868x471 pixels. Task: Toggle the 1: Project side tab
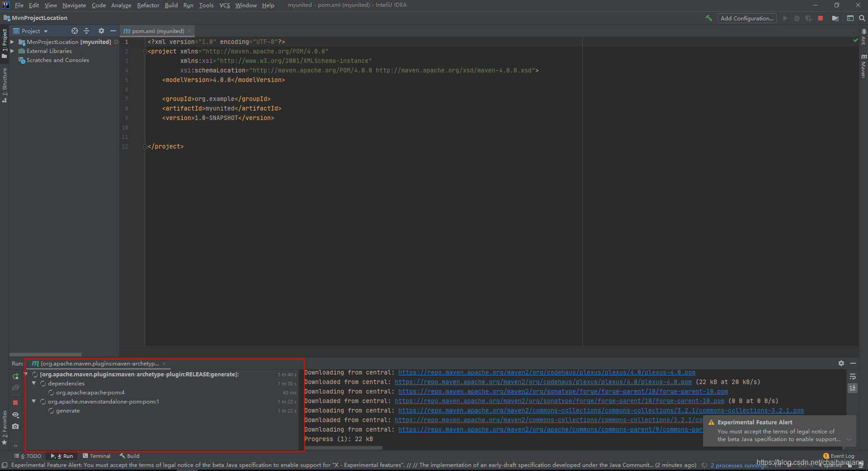coord(5,43)
